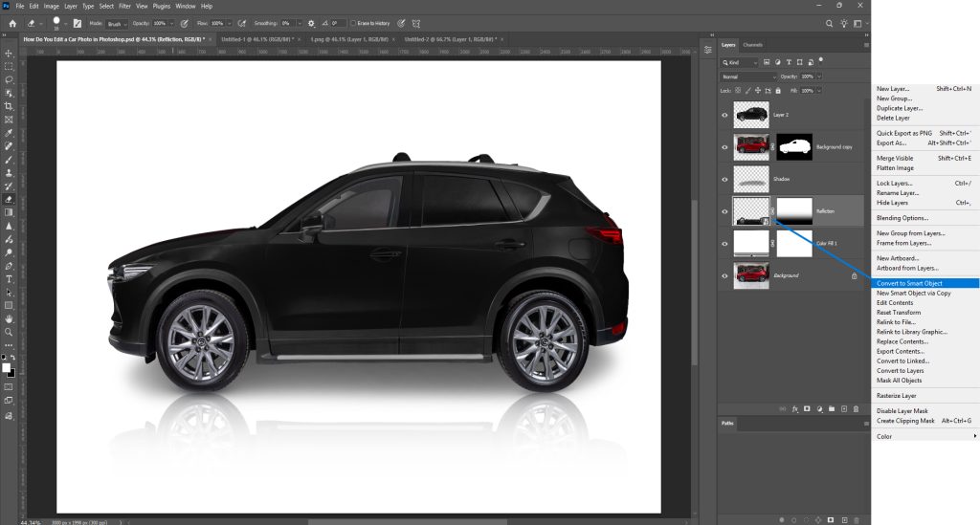Select the Path Selection tool

[x=9, y=293]
